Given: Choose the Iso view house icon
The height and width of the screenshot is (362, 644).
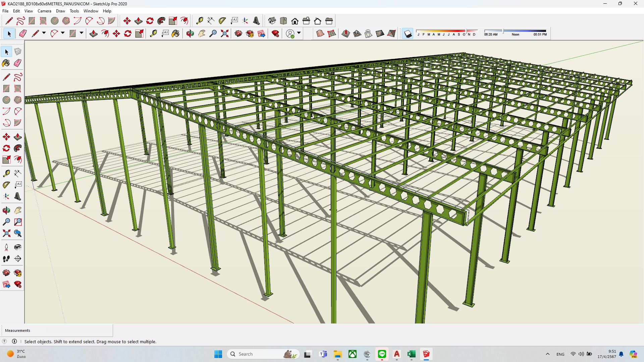Looking at the screenshot, I should [272, 21].
